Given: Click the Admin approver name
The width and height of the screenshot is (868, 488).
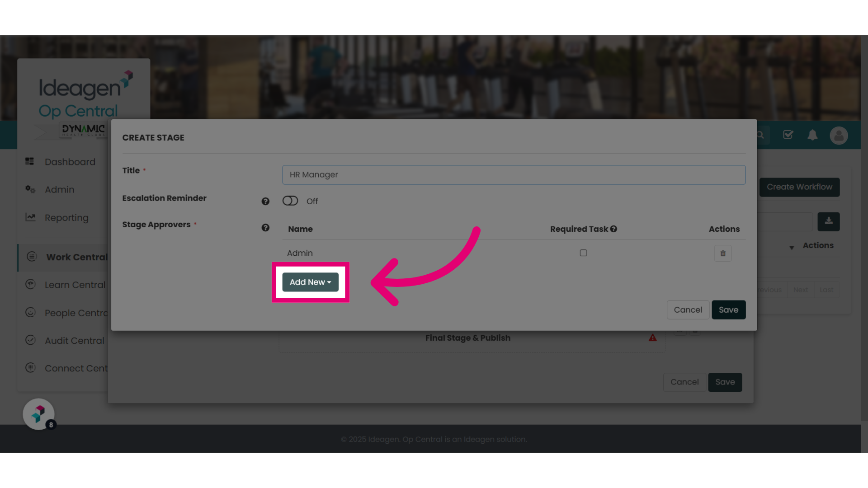Looking at the screenshot, I should point(300,253).
